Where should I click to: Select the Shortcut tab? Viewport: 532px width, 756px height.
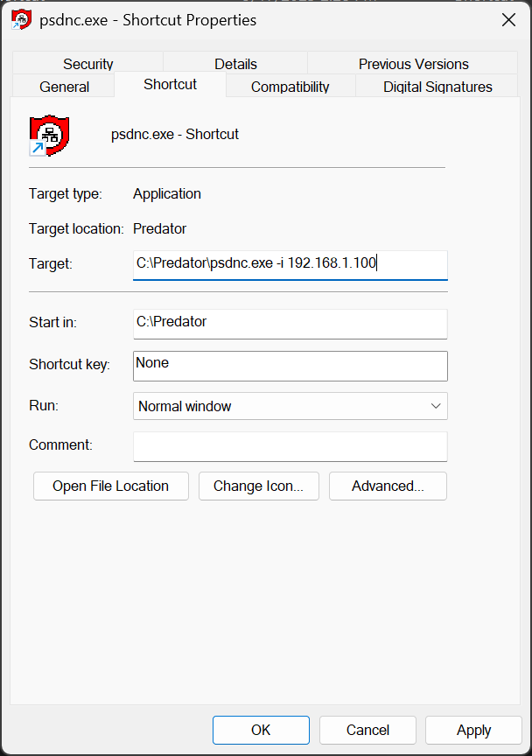[x=170, y=85]
